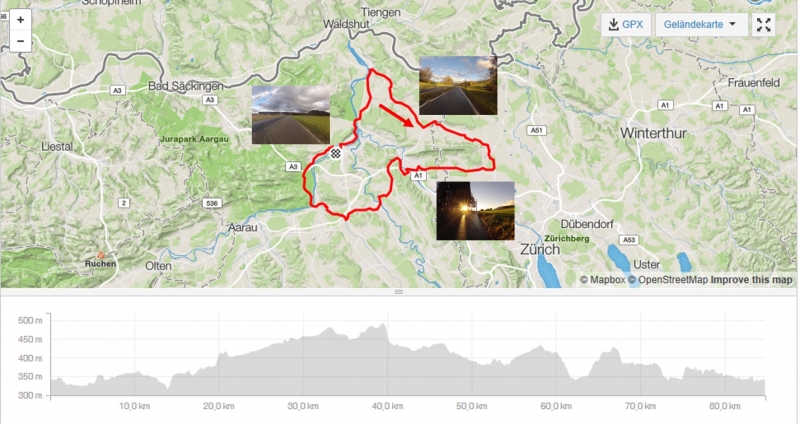Click the checkered finish flag marker

[335, 153]
